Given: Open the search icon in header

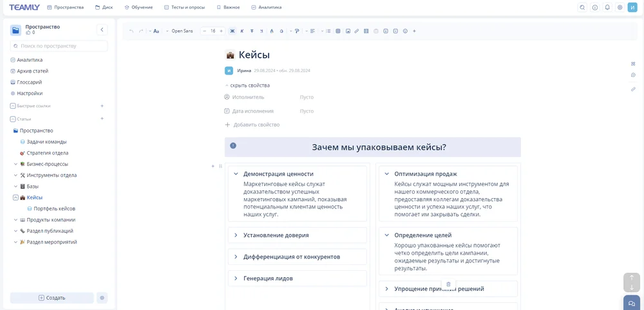Looking at the screenshot, I should [x=582, y=7].
